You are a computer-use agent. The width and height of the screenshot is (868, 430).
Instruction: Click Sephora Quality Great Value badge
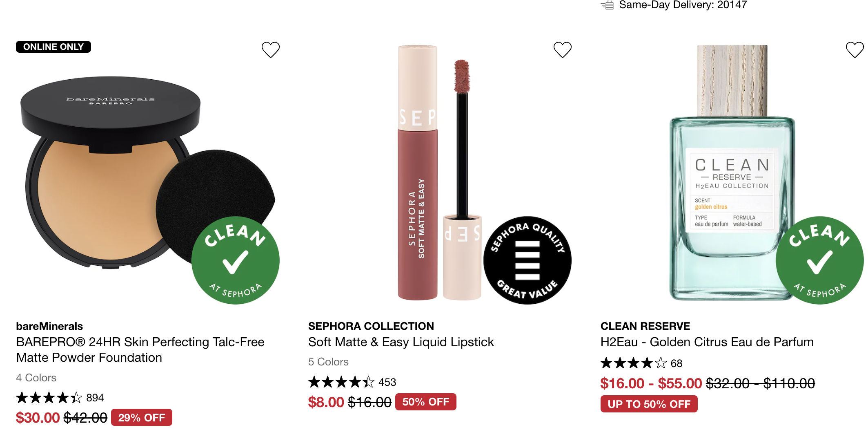point(527,260)
